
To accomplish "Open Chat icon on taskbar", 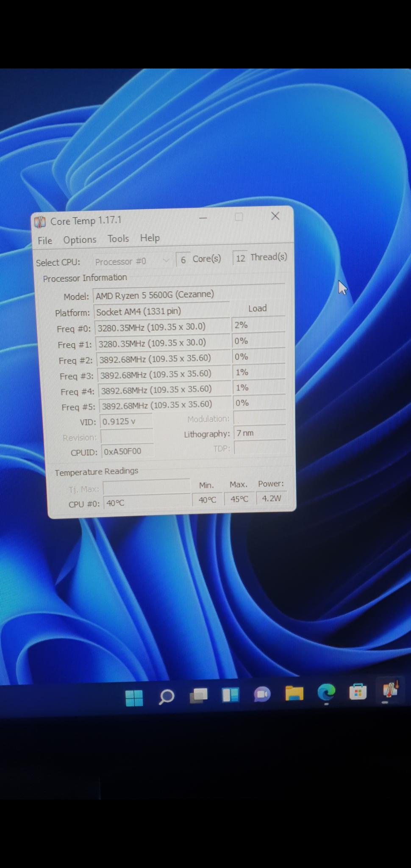I will pos(262,694).
